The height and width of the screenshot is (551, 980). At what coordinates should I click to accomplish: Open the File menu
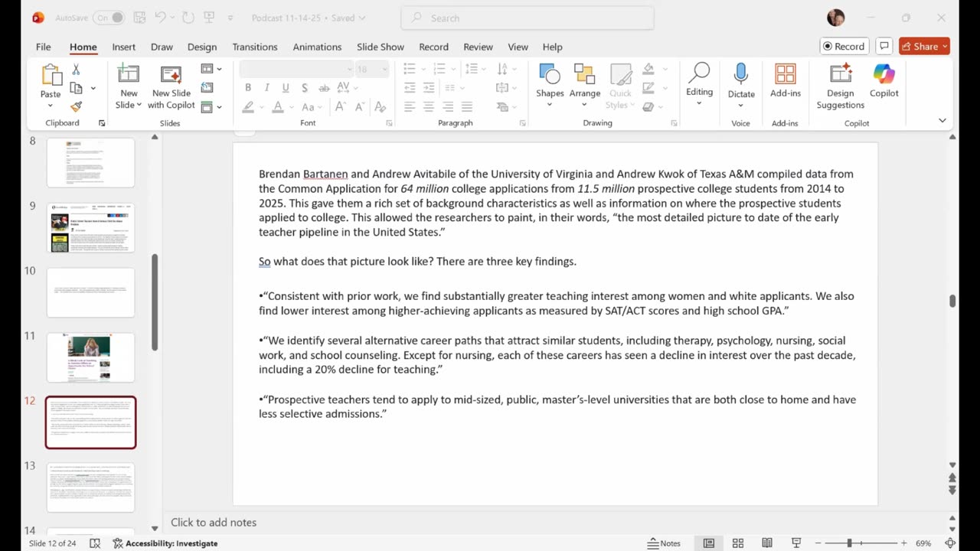pos(44,47)
